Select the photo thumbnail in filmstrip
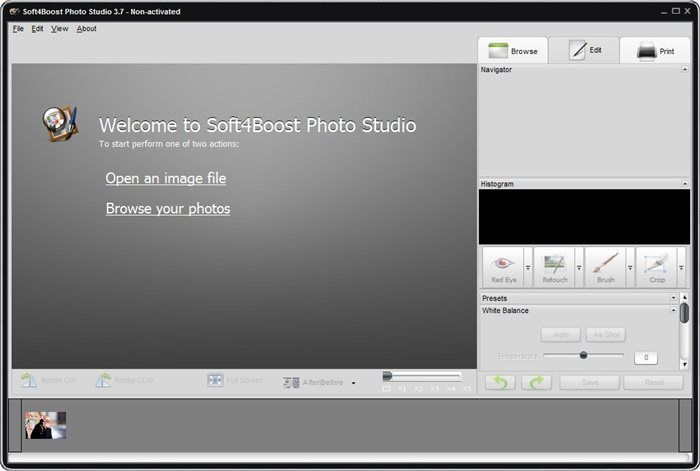Viewport: 700px width, 471px height. pos(46,425)
